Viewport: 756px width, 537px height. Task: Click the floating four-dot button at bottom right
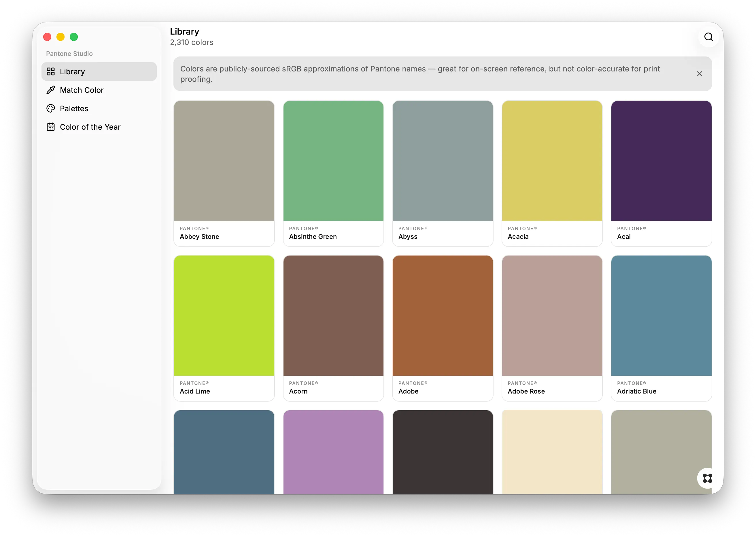707,478
